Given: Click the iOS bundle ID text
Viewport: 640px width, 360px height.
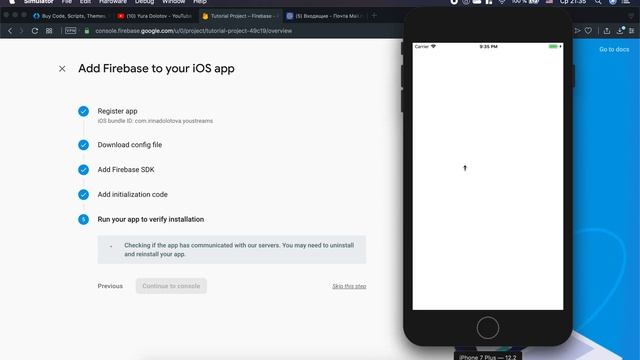Looking at the screenshot, I should pyautogui.click(x=155, y=121).
